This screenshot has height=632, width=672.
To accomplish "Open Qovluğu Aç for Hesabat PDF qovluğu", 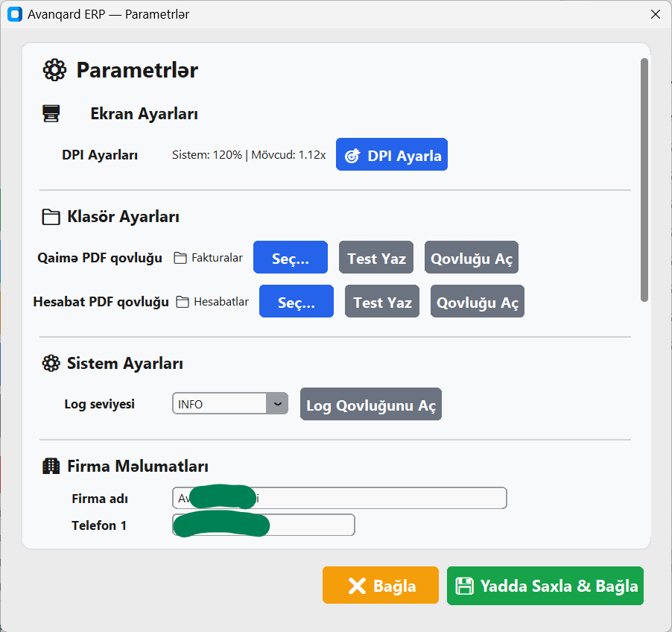I will (x=477, y=301).
